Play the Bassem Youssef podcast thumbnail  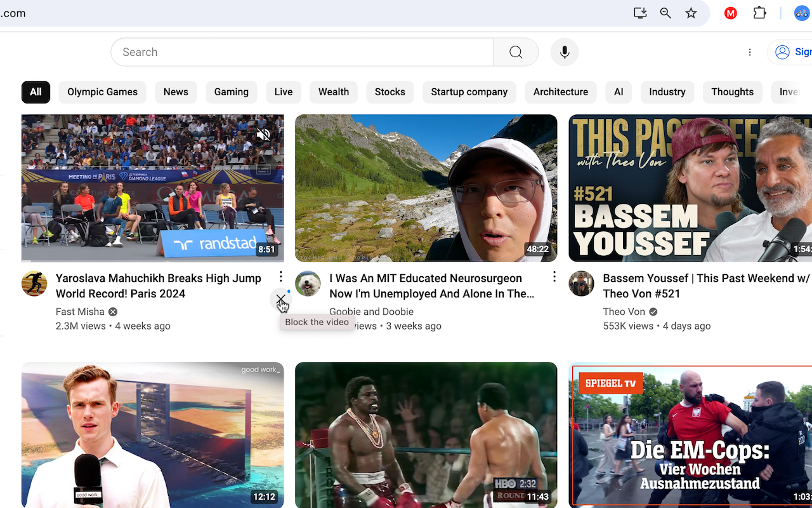[690, 188]
